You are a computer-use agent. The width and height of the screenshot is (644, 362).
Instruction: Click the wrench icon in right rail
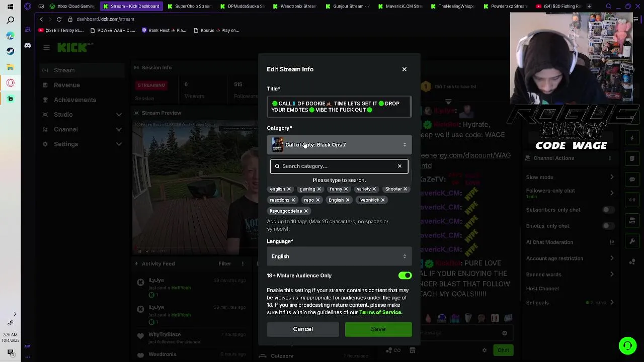(632, 241)
